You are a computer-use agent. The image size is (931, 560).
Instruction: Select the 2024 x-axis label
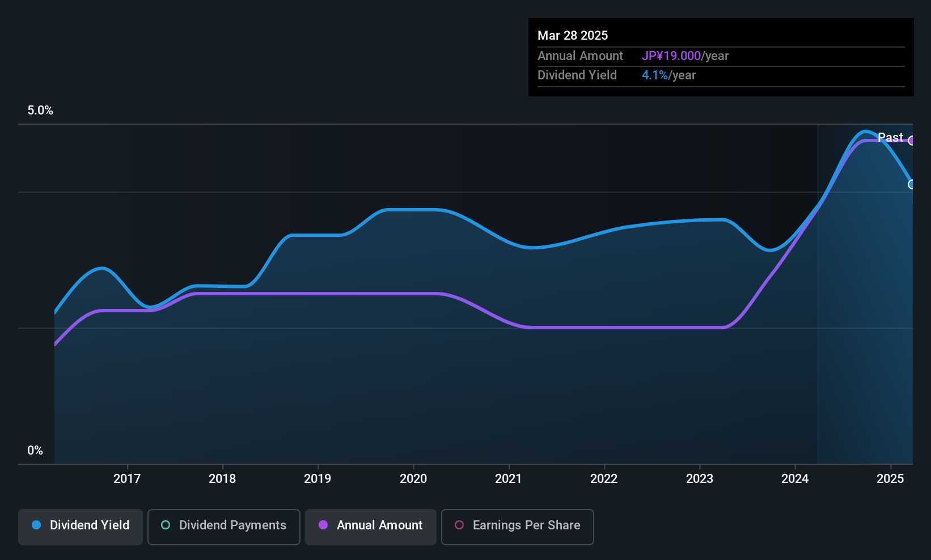[795, 478]
